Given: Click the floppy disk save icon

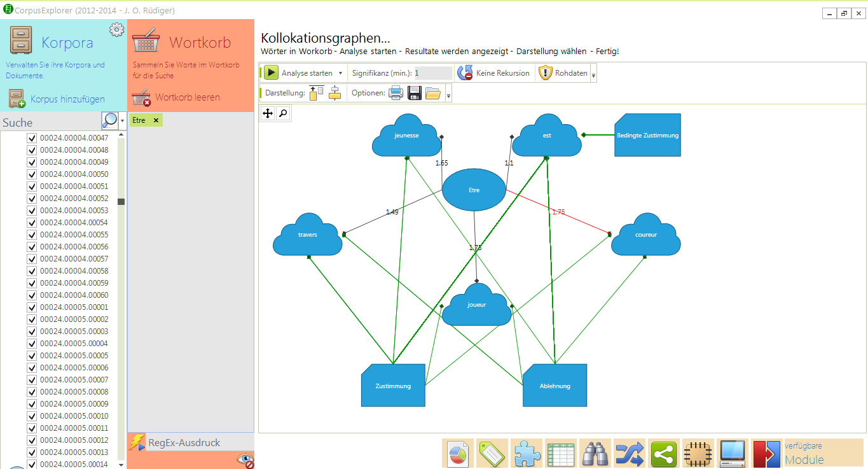Looking at the screenshot, I should 415,94.
